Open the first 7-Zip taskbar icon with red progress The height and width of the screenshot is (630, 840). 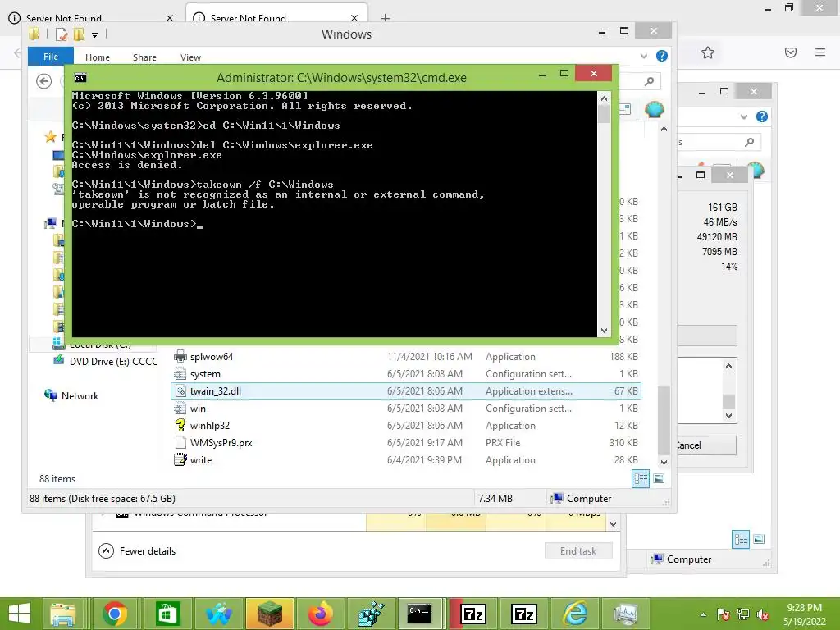[473, 614]
